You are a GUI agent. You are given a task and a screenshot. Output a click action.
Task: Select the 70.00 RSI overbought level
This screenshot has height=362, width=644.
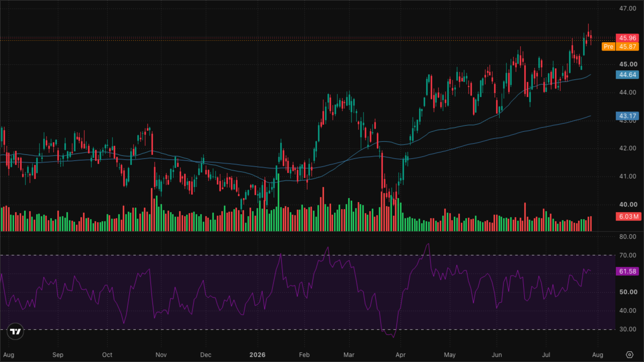coord(628,255)
